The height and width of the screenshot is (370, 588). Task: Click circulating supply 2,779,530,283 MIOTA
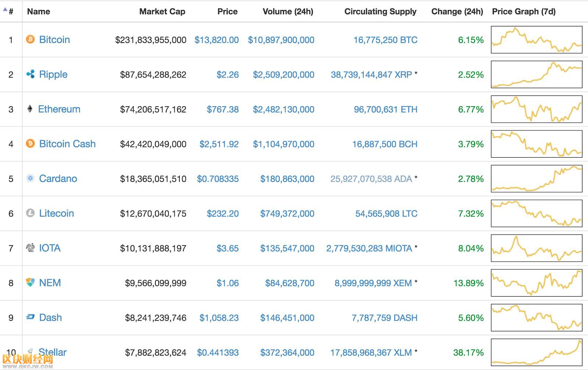[369, 248]
